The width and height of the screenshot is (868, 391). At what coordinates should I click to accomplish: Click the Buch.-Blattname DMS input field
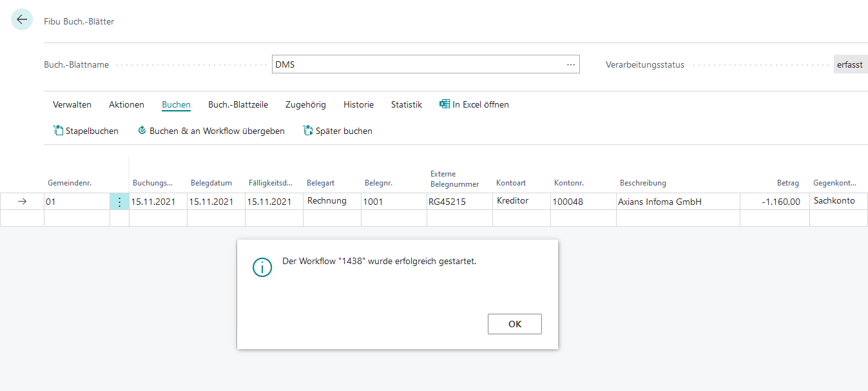click(x=416, y=64)
